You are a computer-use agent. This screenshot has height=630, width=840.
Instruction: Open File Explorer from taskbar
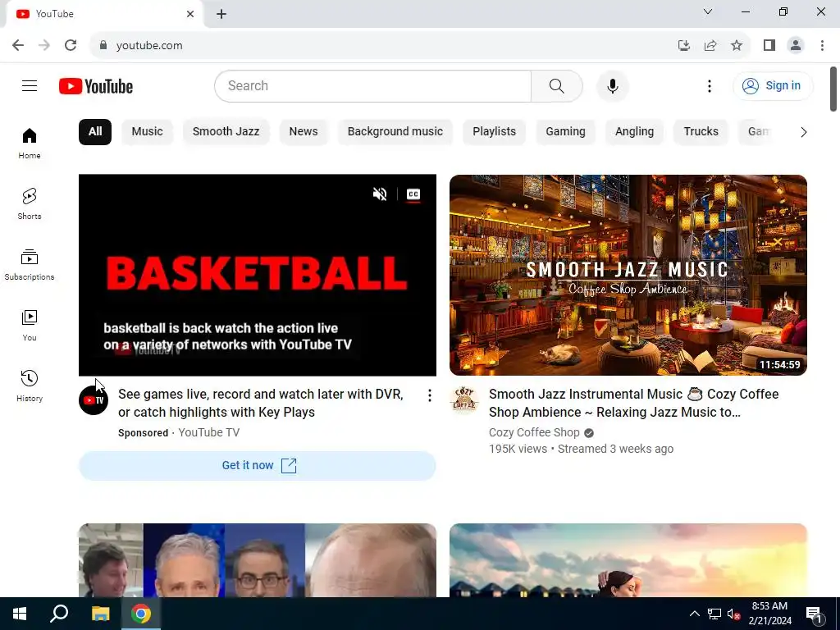[x=100, y=614]
